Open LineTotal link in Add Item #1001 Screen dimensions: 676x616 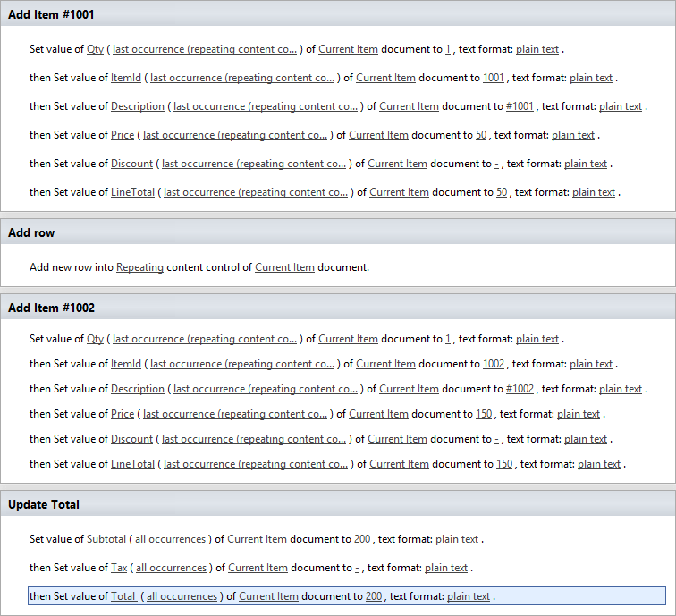[132, 192]
